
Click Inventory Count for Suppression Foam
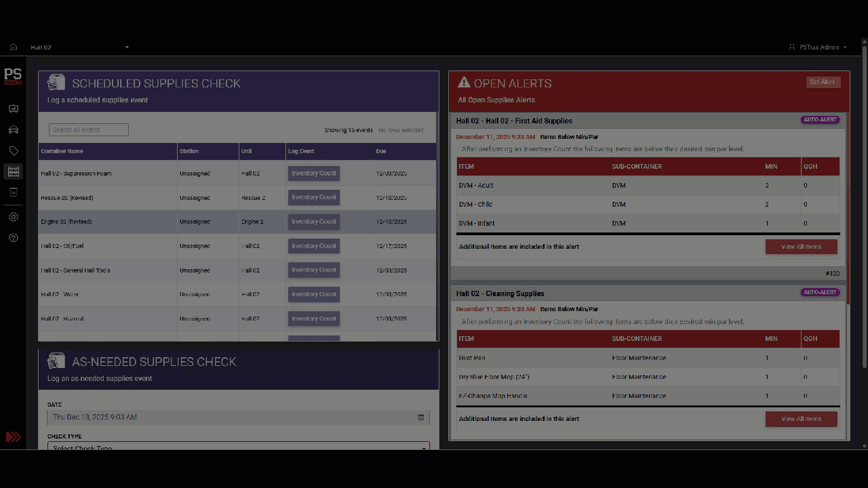click(x=314, y=173)
